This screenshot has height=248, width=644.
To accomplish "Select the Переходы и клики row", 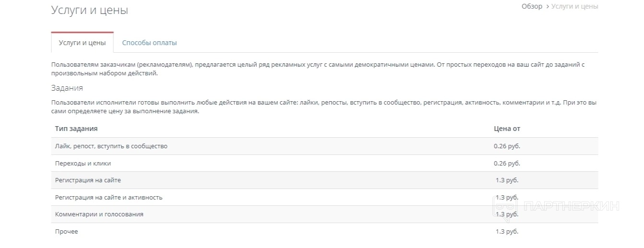I will click(x=83, y=163).
